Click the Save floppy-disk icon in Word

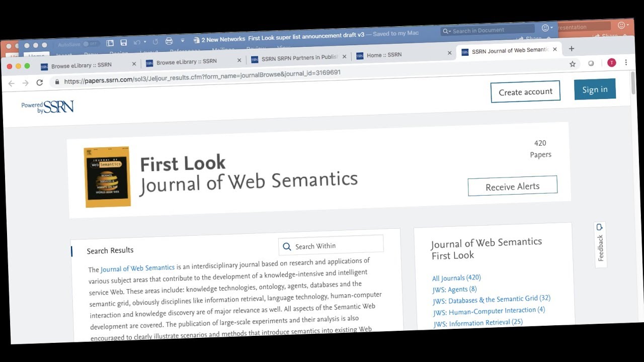click(x=124, y=43)
